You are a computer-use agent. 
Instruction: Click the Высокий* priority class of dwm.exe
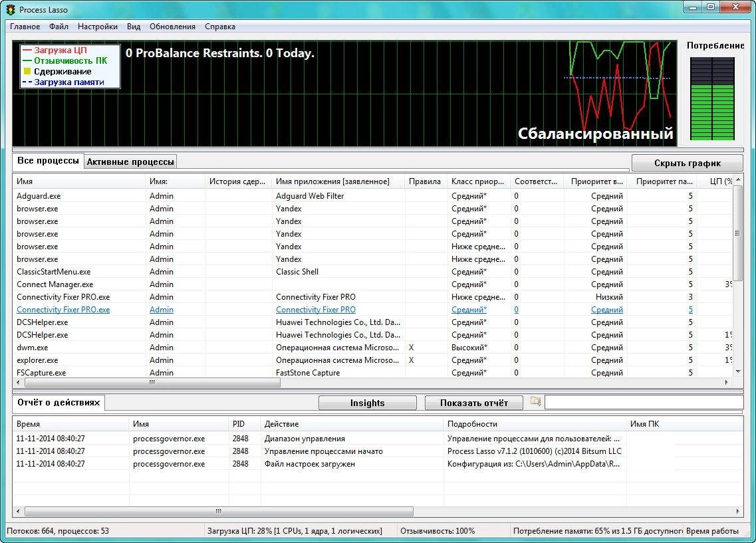coord(469,348)
